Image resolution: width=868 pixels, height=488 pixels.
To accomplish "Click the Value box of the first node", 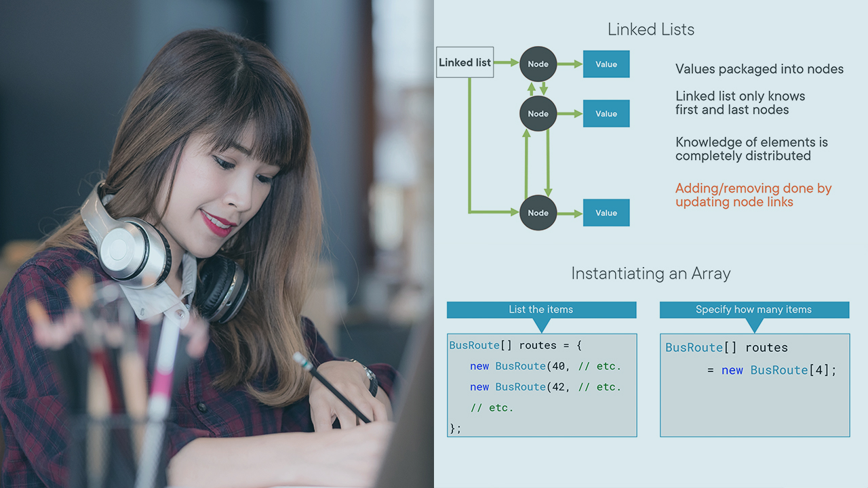I will click(606, 64).
